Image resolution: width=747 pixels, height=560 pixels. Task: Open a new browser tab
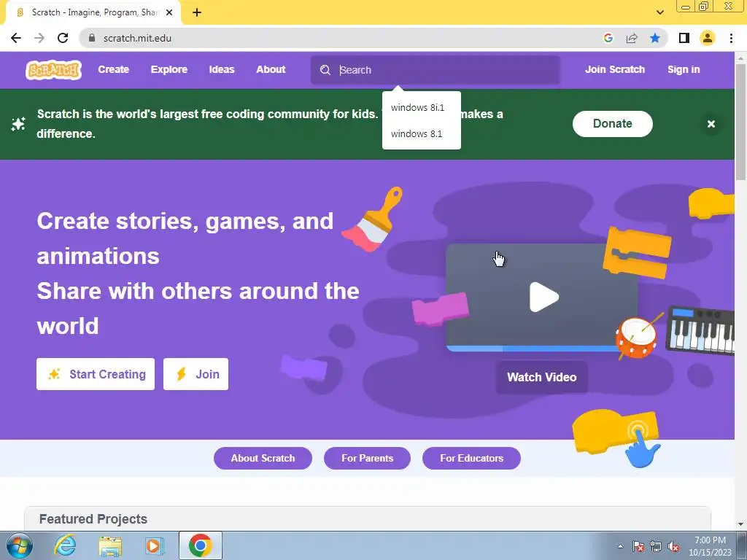tap(197, 13)
